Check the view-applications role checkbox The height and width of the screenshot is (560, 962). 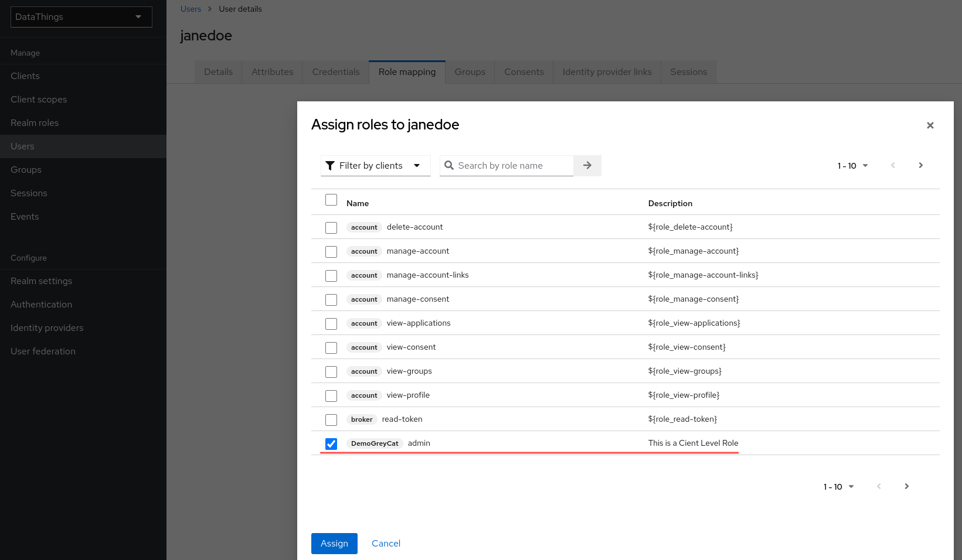pos(331,324)
